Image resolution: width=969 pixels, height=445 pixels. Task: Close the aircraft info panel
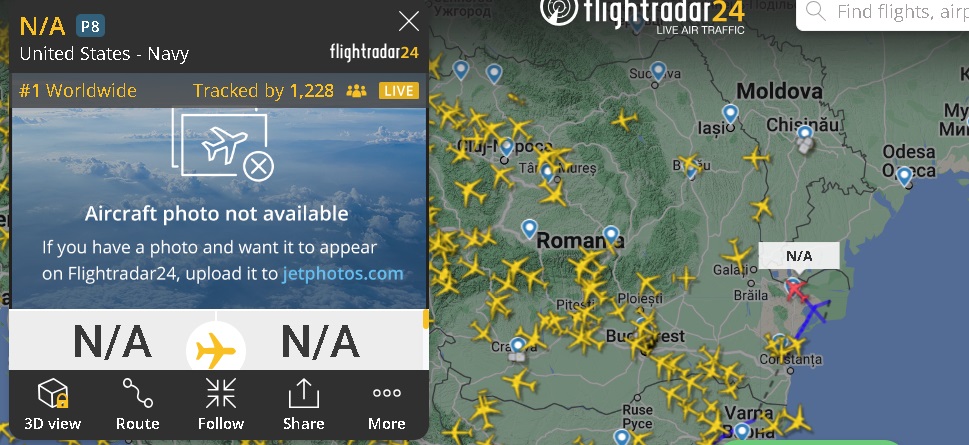tap(408, 22)
